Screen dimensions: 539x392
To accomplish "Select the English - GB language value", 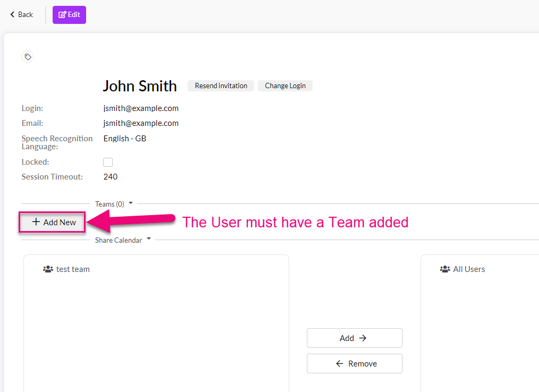I will (x=125, y=139).
